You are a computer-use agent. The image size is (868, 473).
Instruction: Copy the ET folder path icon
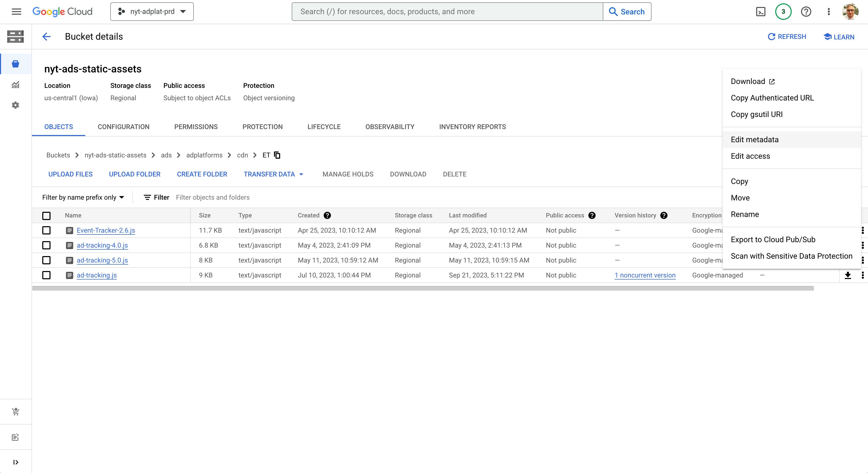pos(277,155)
